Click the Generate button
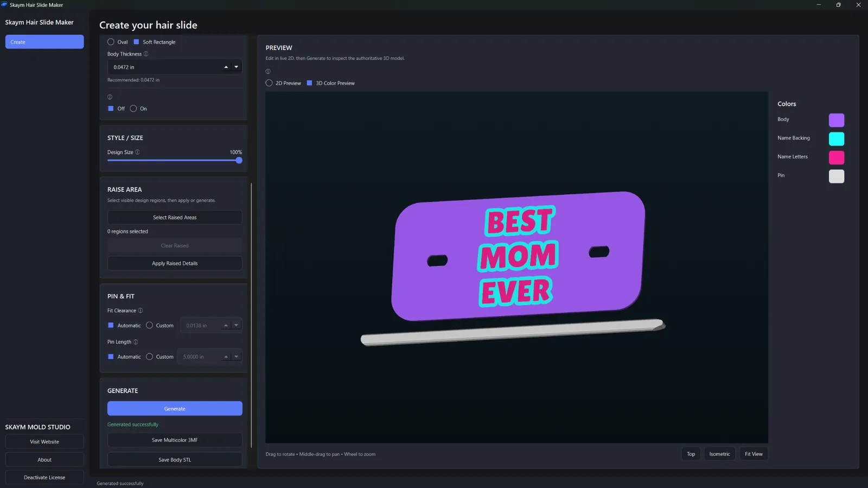The width and height of the screenshot is (868, 488). [175, 409]
